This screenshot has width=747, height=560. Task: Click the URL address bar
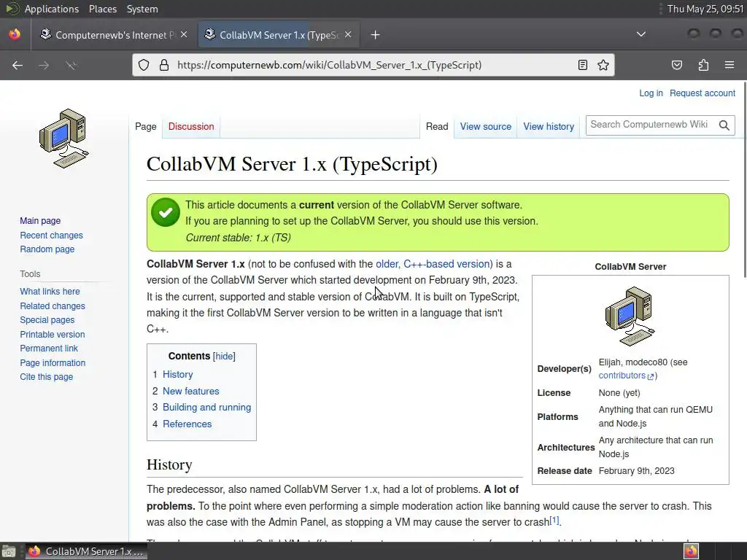(x=373, y=65)
